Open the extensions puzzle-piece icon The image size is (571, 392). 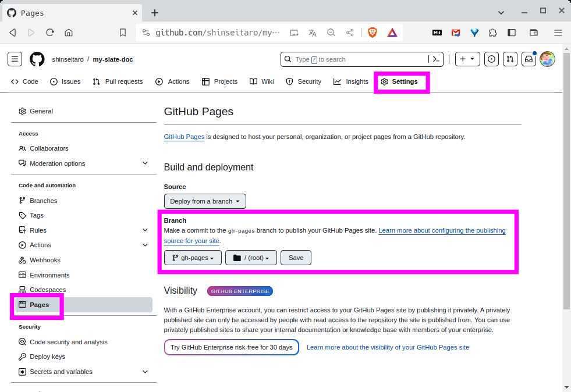(x=492, y=33)
